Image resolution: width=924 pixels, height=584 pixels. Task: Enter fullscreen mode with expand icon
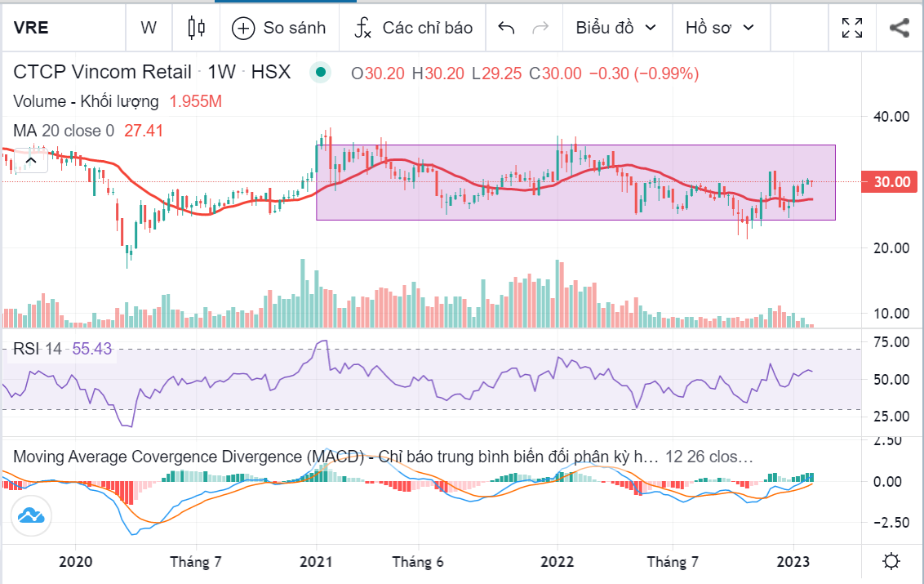[852, 28]
